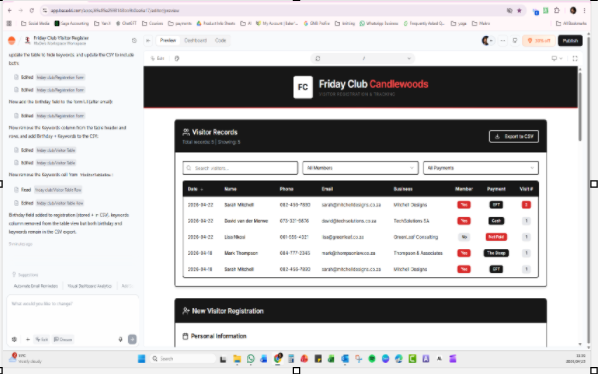Click the FC logo tile in header
The height and width of the screenshot is (374, 598).
pos(303,87)
